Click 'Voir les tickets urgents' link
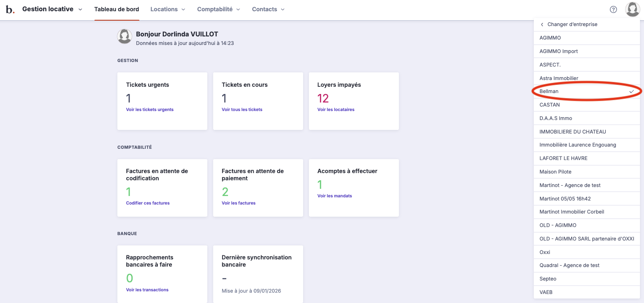644x303 pixels. point(150,110)
